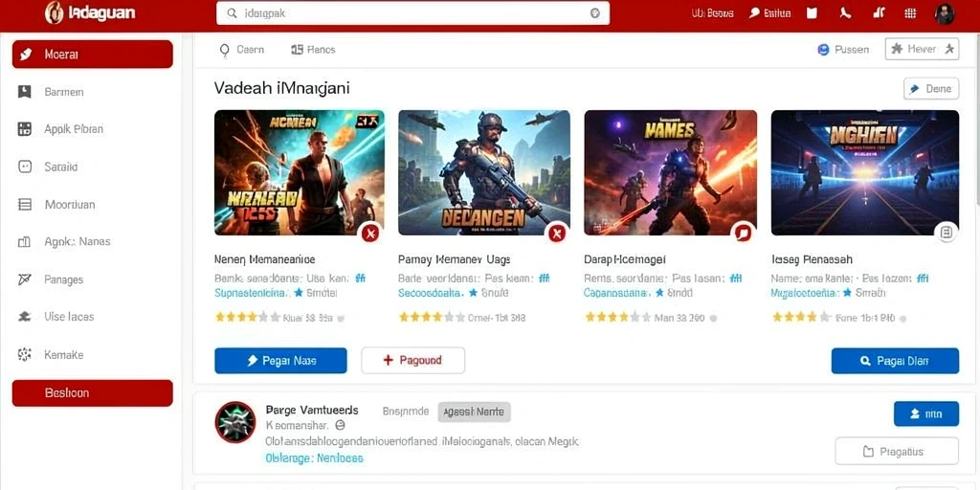The image size is (980, 490).
Task: Open 'Parge Vamtueerds' avatar icon
Action: (x=235, y=422)
